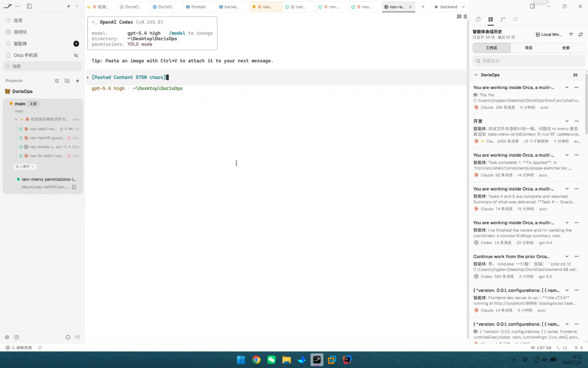
Task: Select the DorisOps project
Action: click(x=22, y=91)
